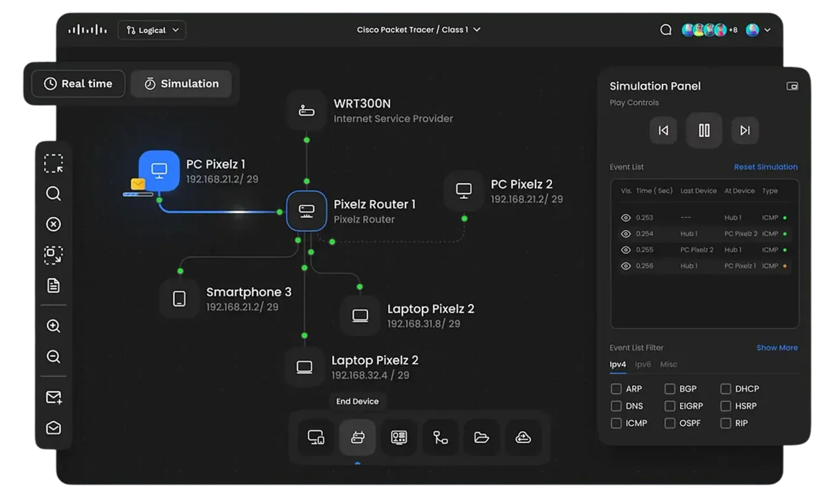Enable the RIP filter checkbox
Image resolution: width=832 pixels, height=504 pixels.
tap(725, 423)
